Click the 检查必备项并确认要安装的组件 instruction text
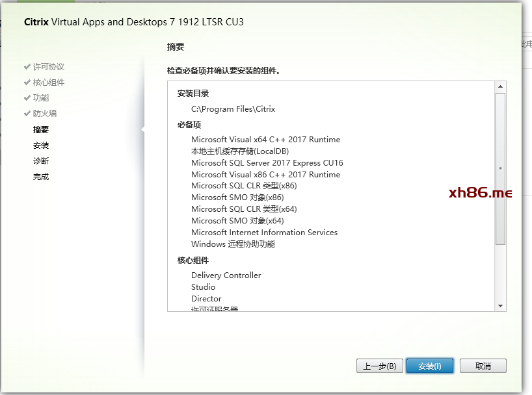Screen dimensions: 532x395 point(224,71)
